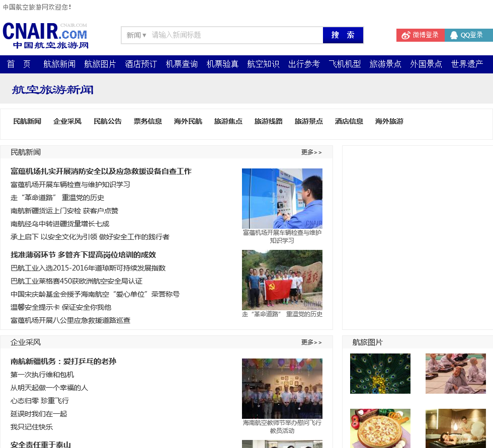Open article 承上启下 以安全文化为引领
The image size is (493, 448).
click(90, 237)
